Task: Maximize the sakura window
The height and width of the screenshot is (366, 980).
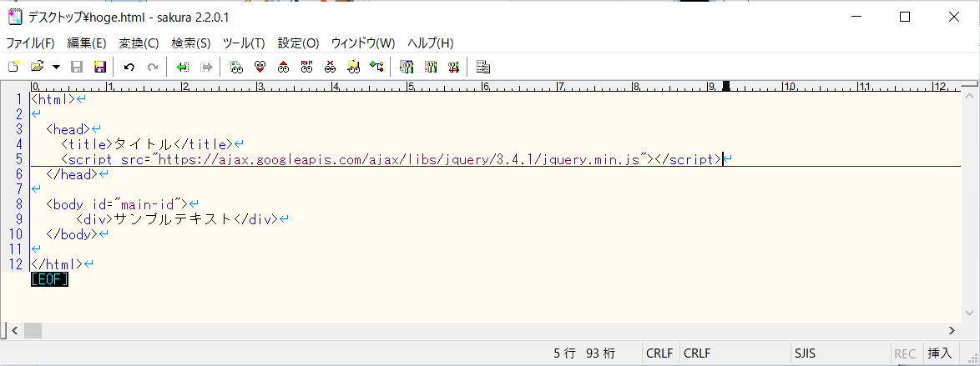Action: pos(904,17)
